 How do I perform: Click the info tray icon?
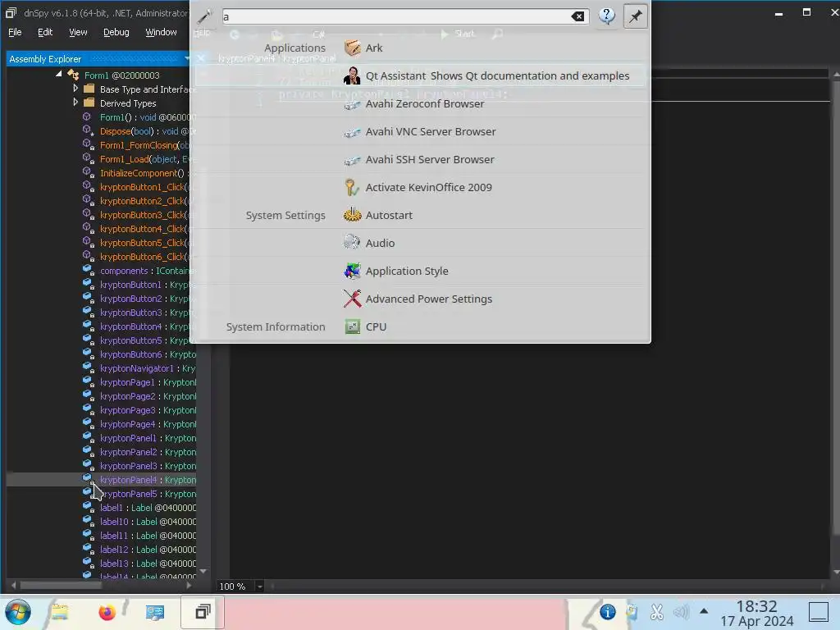[607, 612]
